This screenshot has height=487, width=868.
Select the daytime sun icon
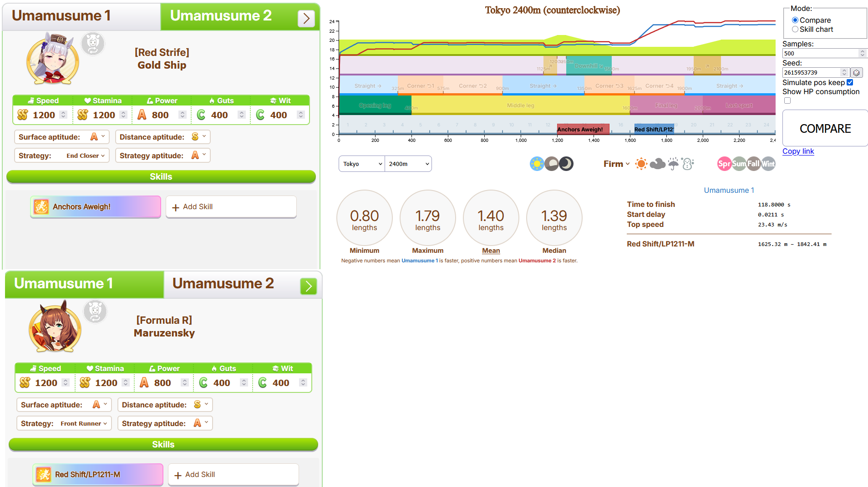tap(537, 164)
